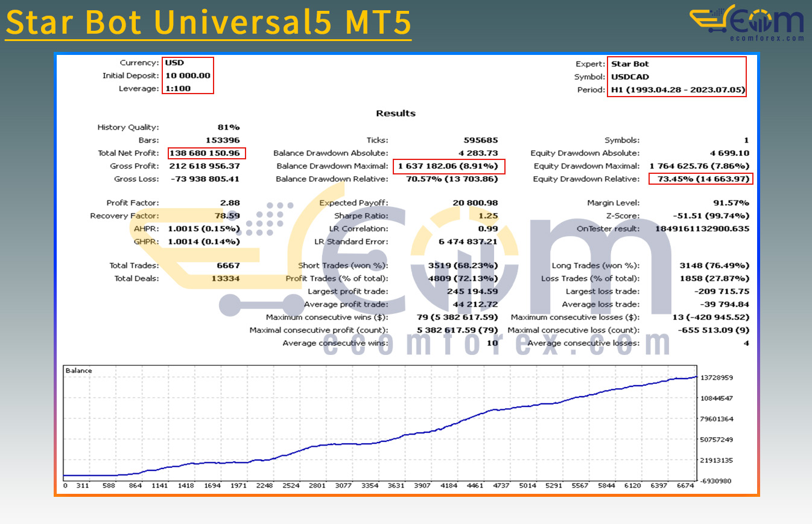Screen dimensions: 812x524
Task: Click the History Quality label
Action: click(128, 127)
